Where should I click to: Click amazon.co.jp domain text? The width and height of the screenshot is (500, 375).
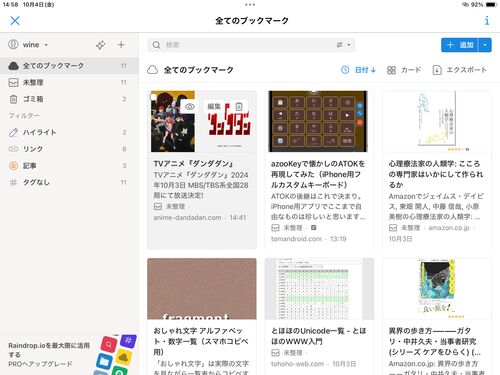[x=449, y=228]
